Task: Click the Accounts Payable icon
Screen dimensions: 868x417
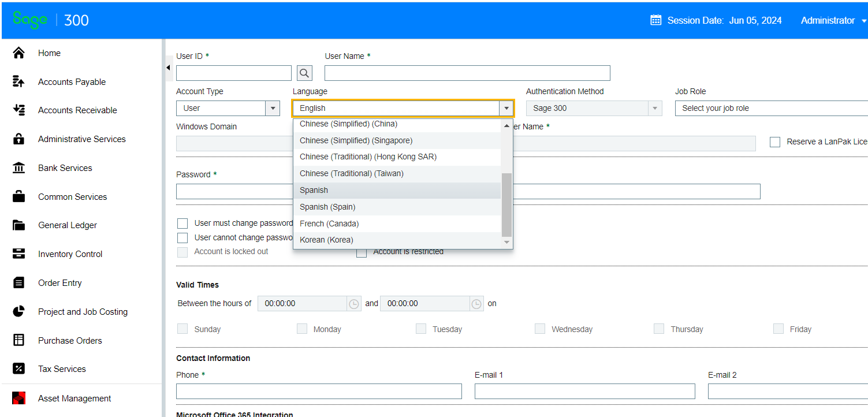Action: point(18,82)
